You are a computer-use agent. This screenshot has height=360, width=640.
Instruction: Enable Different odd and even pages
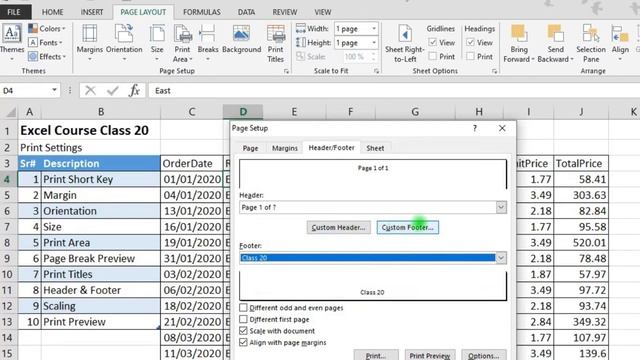coord(243,308)
